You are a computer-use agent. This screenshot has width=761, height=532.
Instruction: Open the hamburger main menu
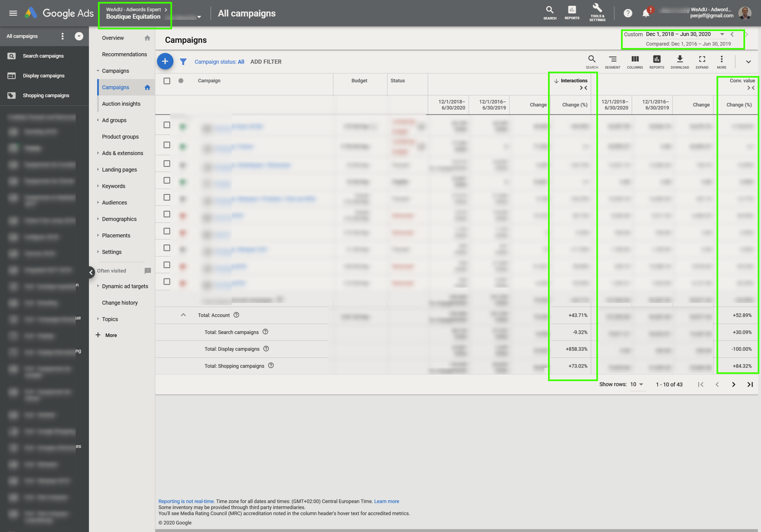pyautogui.click(x=13, y=13)
